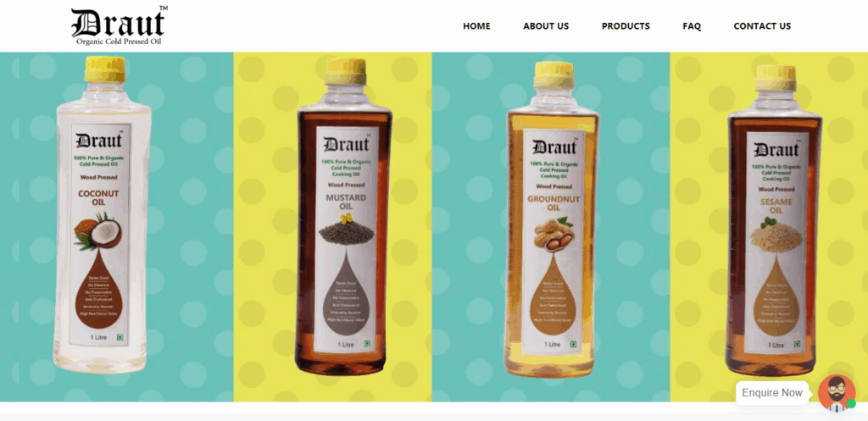Go to the HOME menu item
The width and height of the screenshot is (868, 421).
tap(476, 26)
